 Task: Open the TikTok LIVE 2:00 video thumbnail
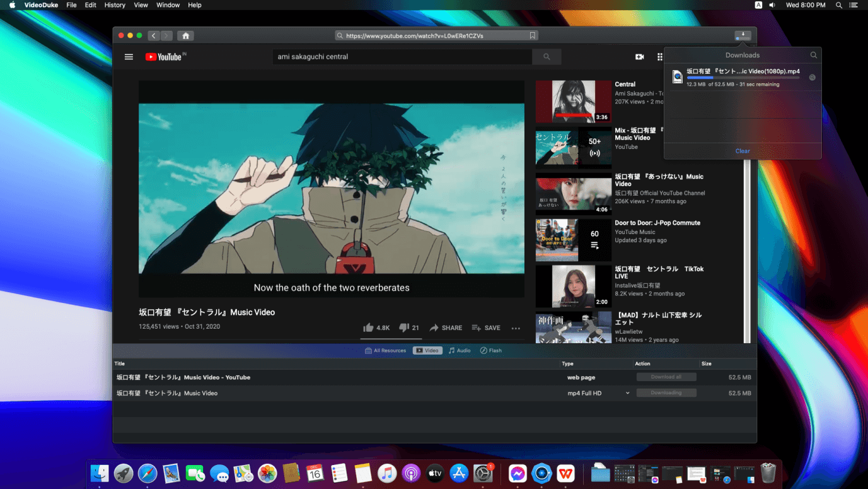pos(574,286)
